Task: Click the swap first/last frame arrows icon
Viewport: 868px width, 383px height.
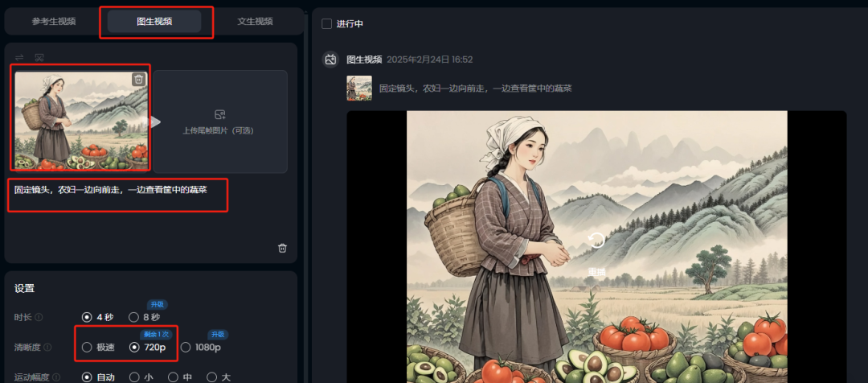Action: coord(19,57)
